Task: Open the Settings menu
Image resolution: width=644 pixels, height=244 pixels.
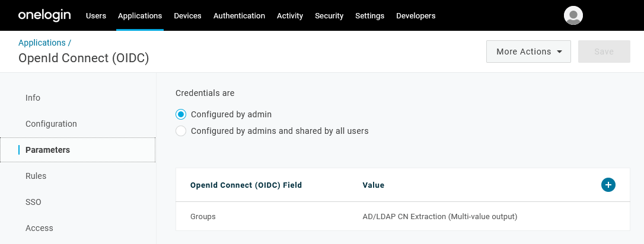Action: coord(369,15)
